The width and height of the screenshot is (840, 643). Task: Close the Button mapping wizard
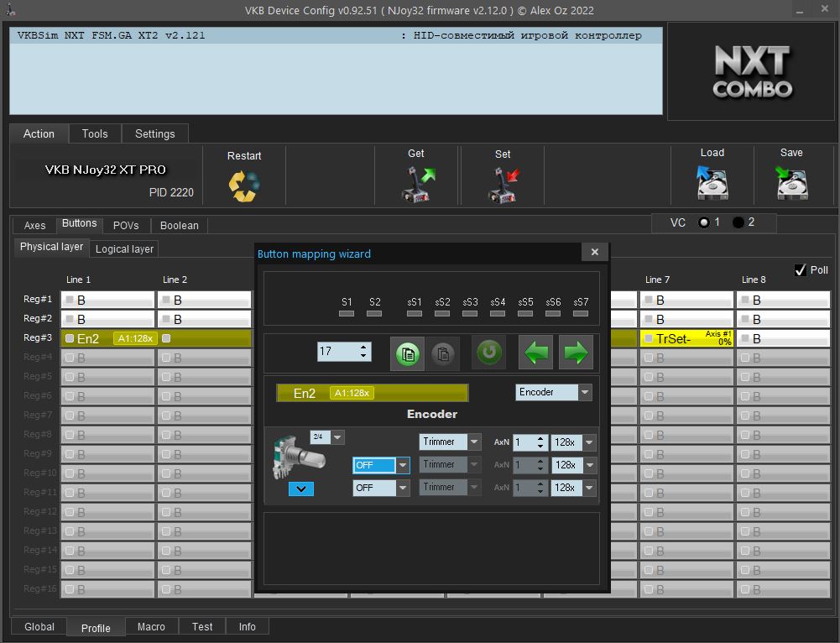coord(595,252)
